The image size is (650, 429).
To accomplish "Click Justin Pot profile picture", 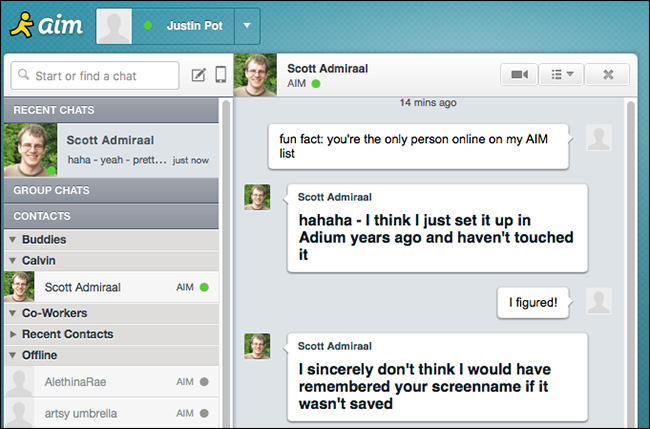I will [x=115, y=26].
